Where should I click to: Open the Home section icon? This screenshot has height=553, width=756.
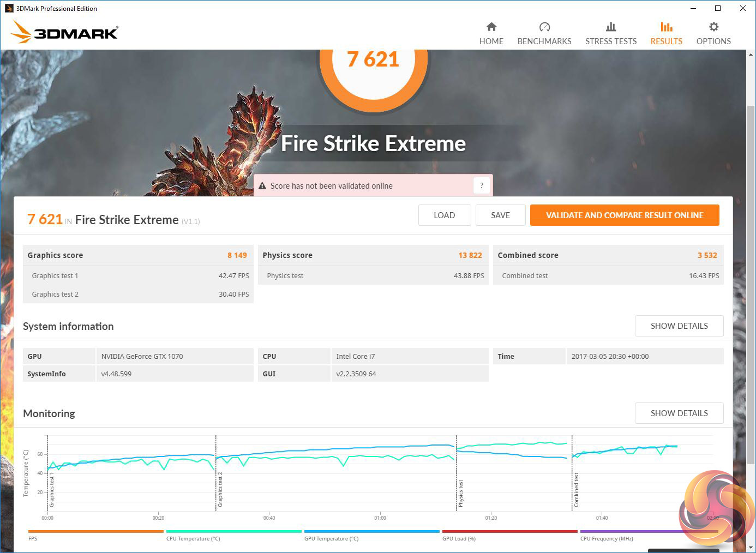coord(491,27)
